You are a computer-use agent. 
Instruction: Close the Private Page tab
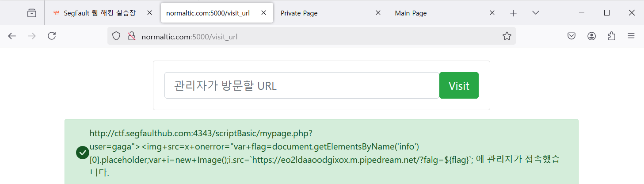[x=378, y=13]
